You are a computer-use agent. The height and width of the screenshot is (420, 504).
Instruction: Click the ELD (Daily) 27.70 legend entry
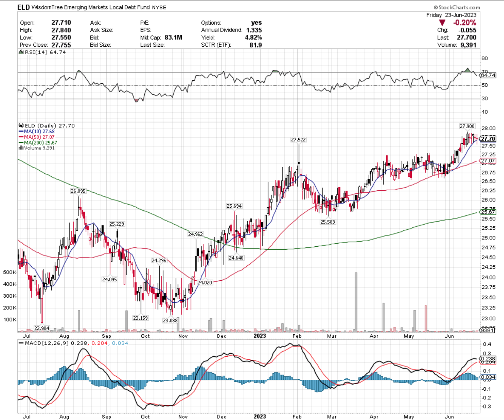(x=50, y=126)
